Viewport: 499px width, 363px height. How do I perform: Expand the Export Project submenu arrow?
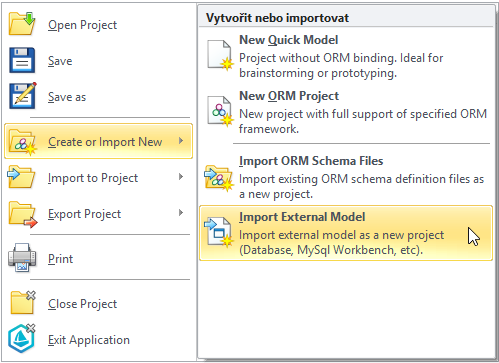point(181,213)
